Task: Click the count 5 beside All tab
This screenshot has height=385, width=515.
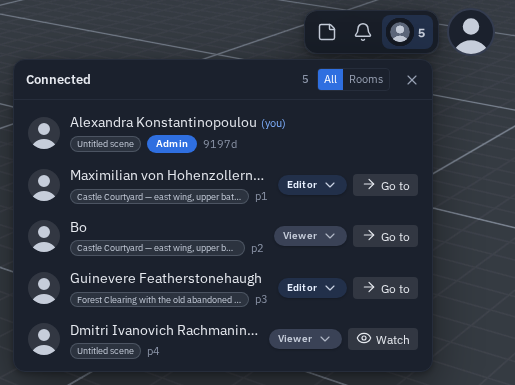Action: tap(305, 79)
